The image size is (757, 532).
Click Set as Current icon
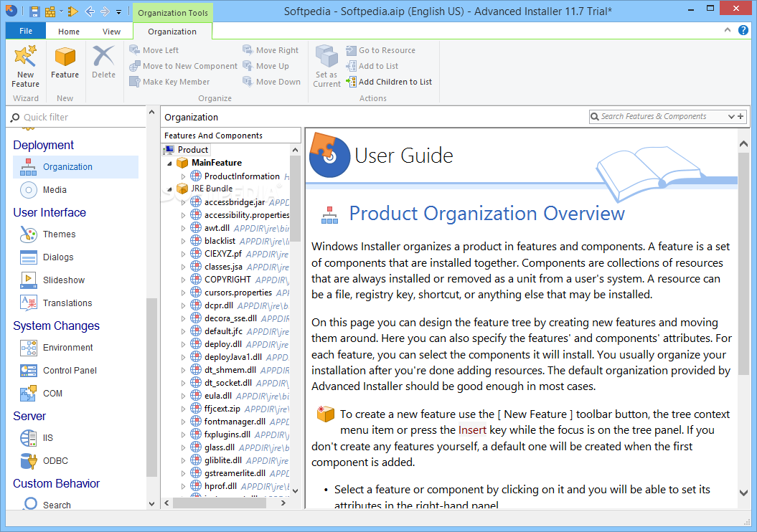[x=327, y=57]
